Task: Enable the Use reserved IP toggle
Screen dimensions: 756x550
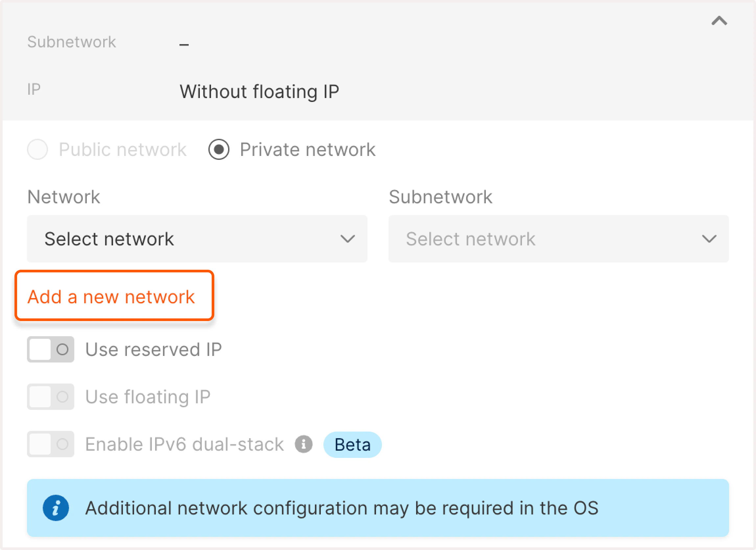Action: tap(50, 350)
